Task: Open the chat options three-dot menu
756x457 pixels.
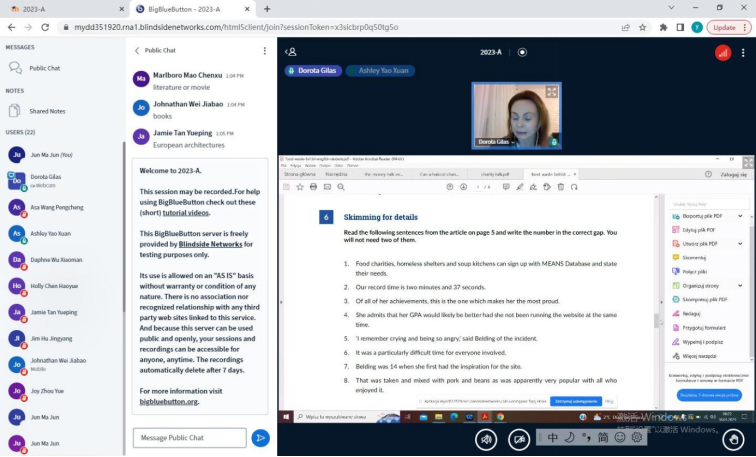Action: pyautogui.click(x=264, y=50)
